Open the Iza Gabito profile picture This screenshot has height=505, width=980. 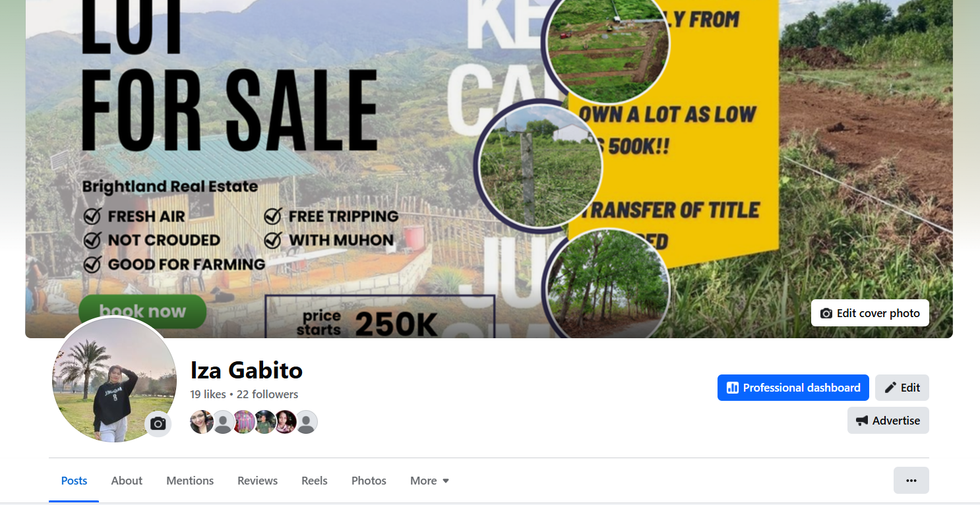114,379
